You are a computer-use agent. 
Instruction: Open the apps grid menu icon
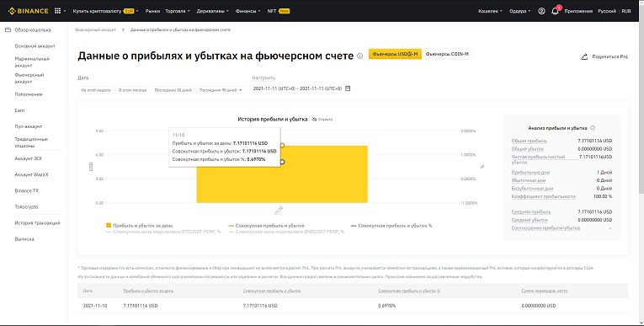(x=57, y=11)
